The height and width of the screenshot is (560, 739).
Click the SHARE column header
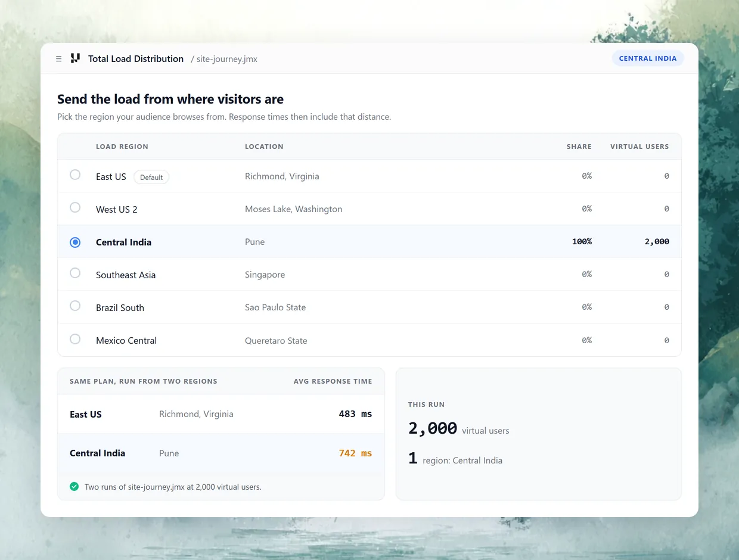coord(579,147)
